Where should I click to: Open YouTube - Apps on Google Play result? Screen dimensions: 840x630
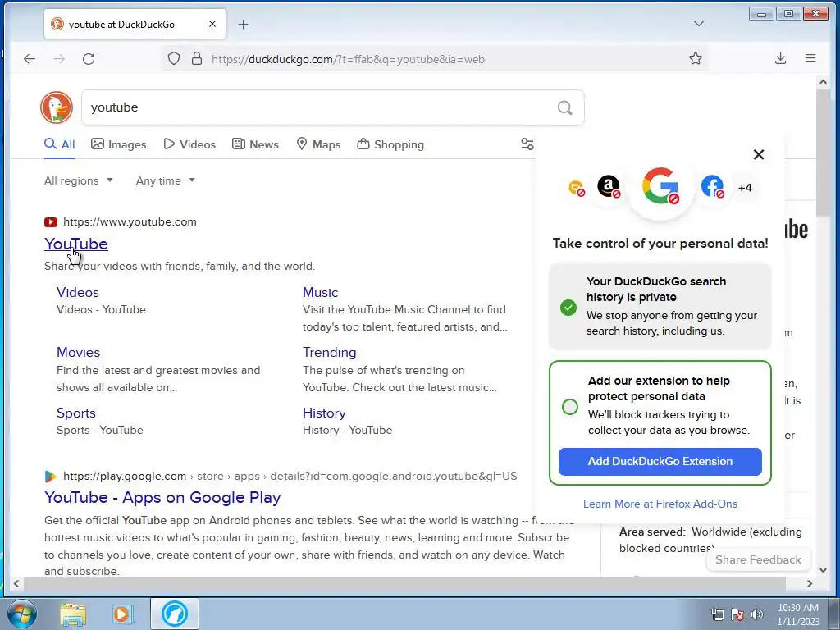tap(162, 498)
